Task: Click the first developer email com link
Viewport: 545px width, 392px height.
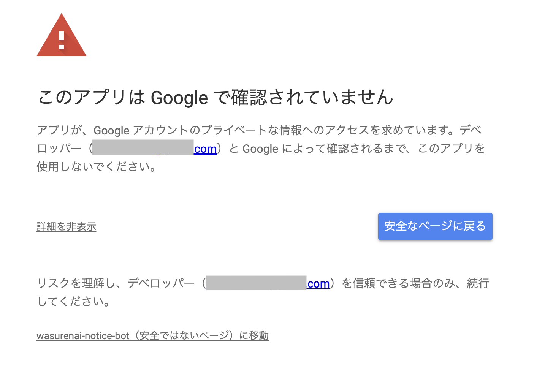Action: tap(205, 149)
